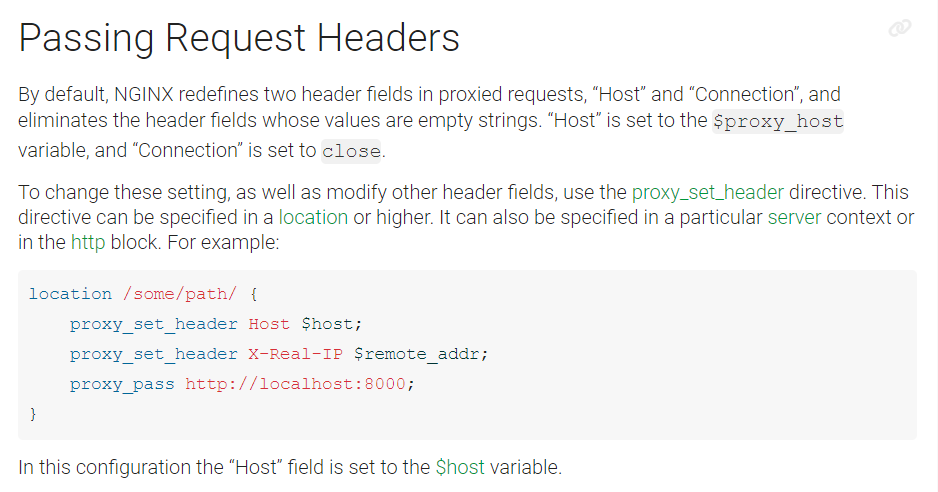This screenshot has width=938, height=492.
Task: Click the blue location keyword in the code sample
Action: (x=70, y=294)
